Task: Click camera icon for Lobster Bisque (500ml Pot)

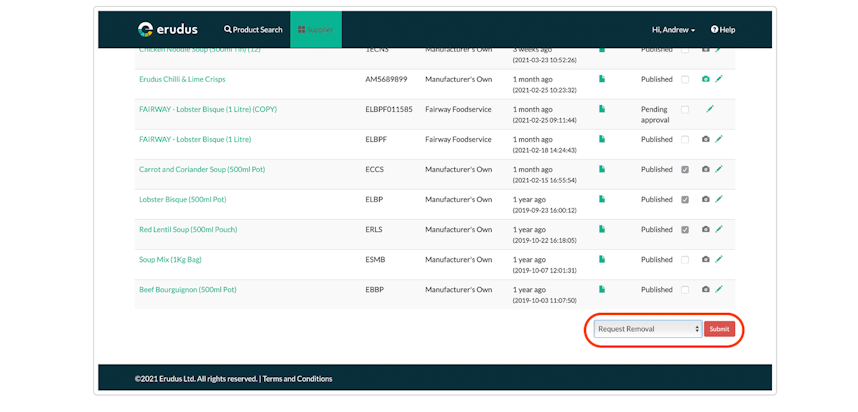Action: 706,200
